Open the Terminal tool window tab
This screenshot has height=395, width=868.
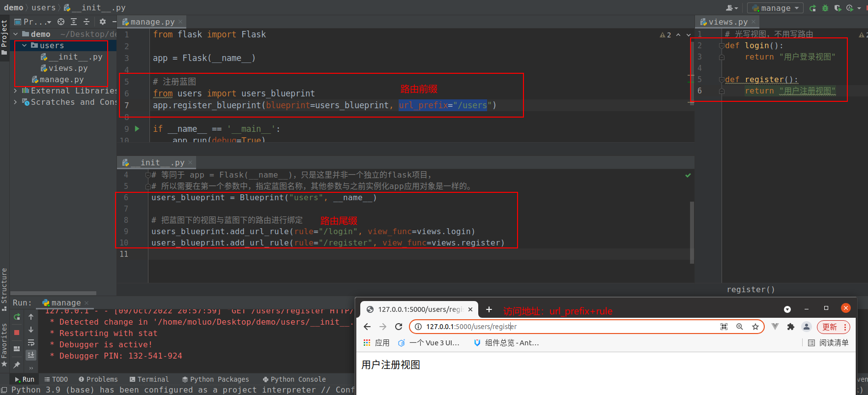tap(149, 379)
